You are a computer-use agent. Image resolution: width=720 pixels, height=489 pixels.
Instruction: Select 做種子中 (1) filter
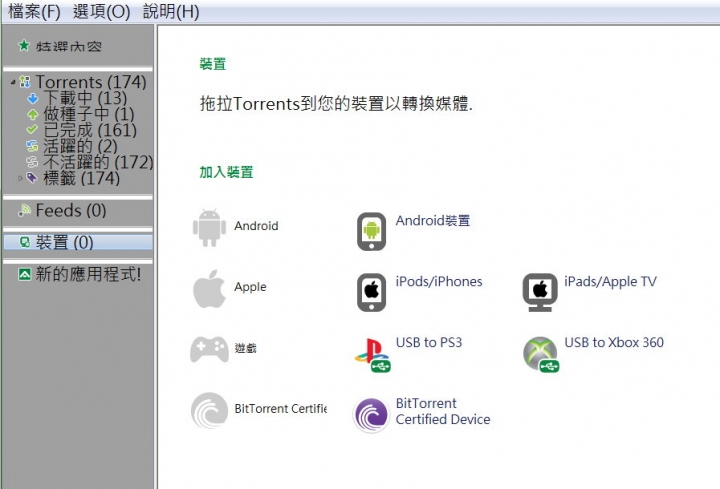pyautogui.click(x=89, y=114)
